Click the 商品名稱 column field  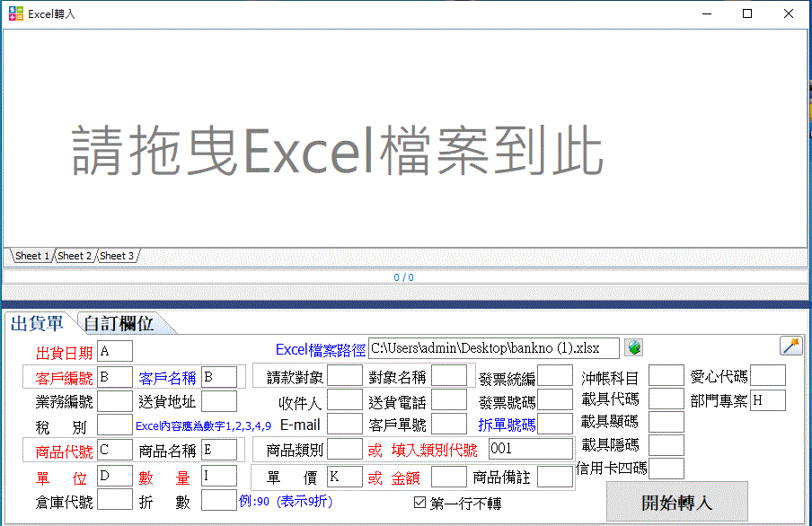pos(219,450)
